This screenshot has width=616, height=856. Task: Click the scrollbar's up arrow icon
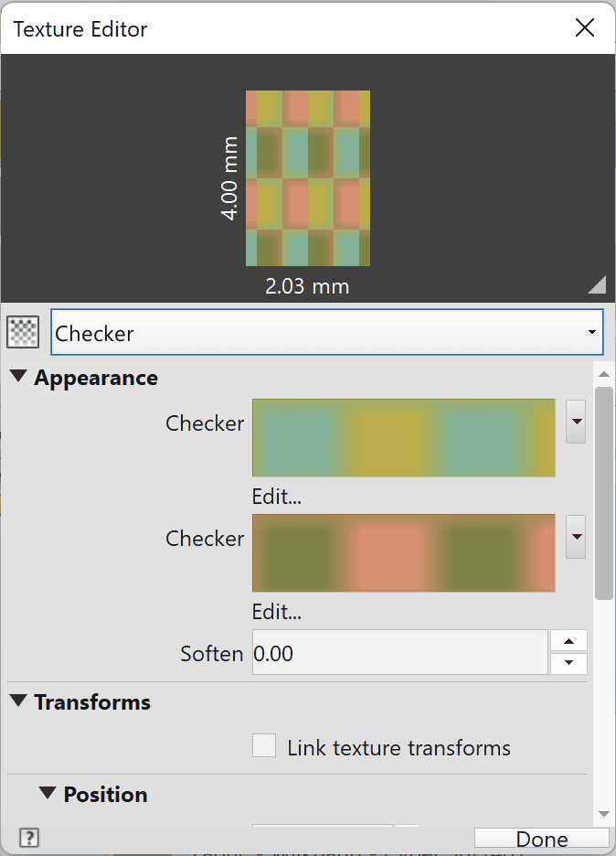[604, 372]
